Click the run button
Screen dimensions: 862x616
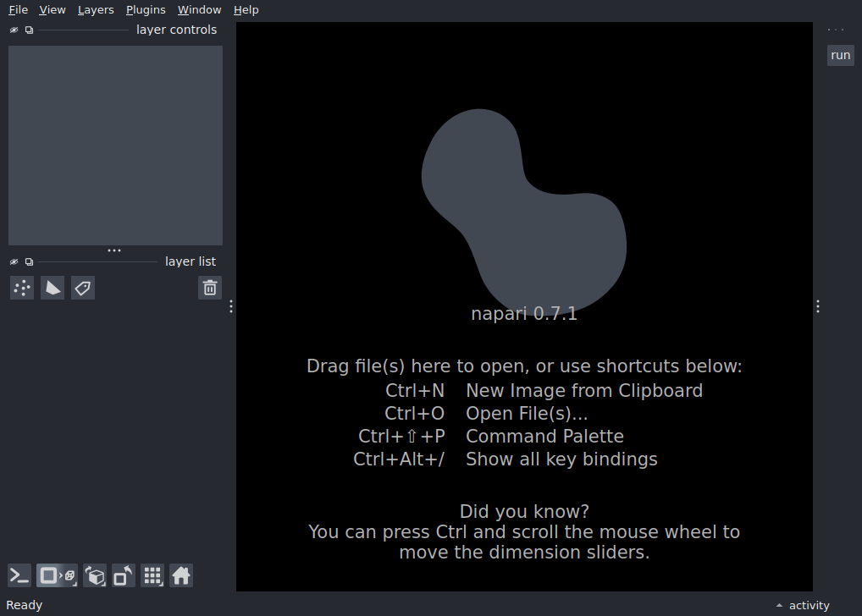pos(841,56)
